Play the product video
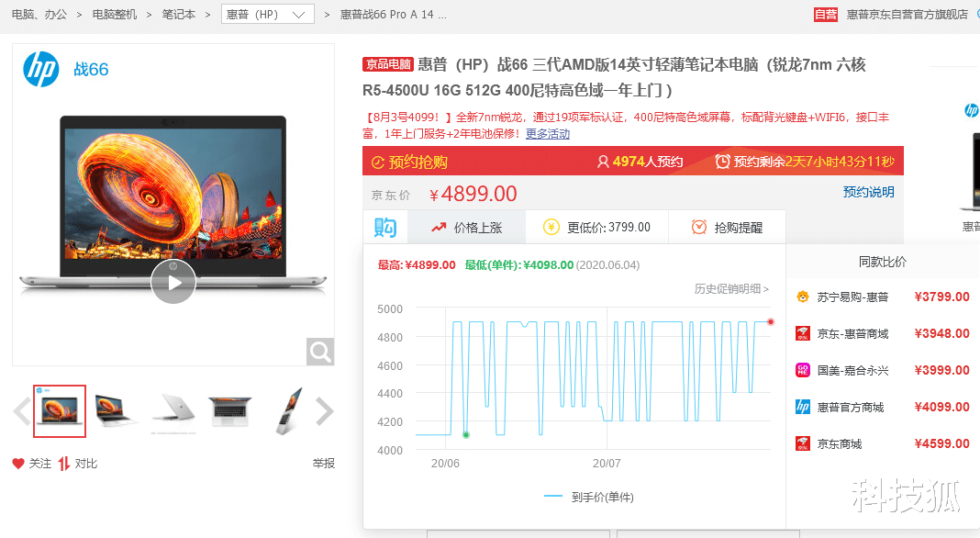This screenshot has height=538, width=980. (173, 282)
